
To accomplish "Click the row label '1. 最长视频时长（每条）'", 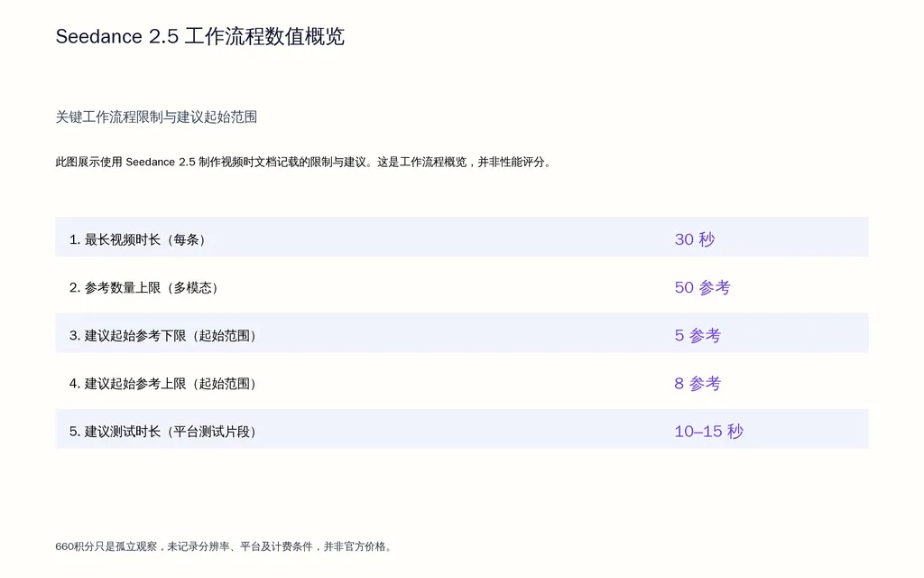I will coord(138,239).
